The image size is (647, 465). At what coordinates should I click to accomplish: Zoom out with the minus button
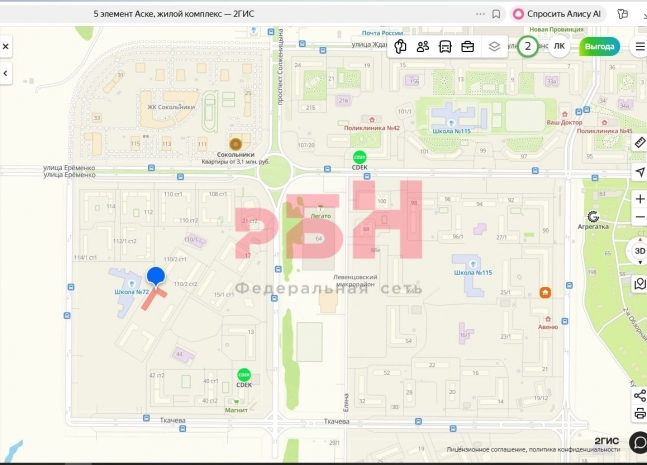coord(640,217)
